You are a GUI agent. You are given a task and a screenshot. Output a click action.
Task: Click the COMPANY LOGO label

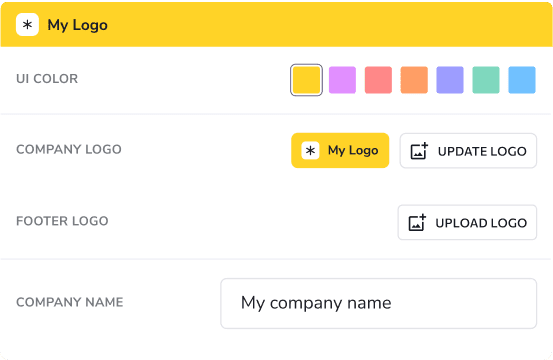coord(69,150)
